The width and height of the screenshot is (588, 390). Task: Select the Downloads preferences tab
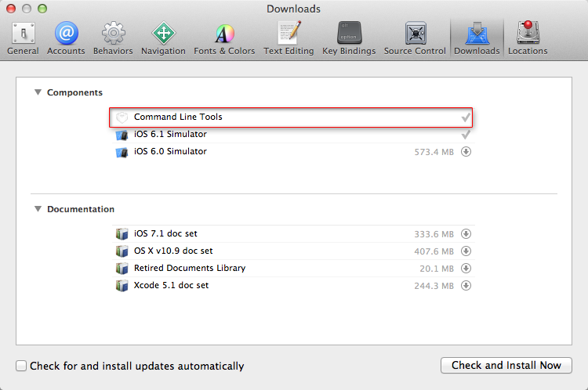[477, 38]
